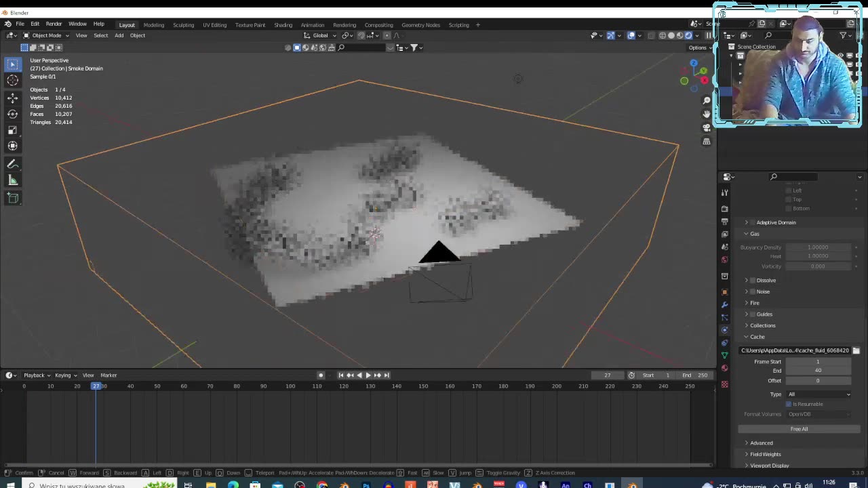Open the Material properties tab
Viewport: 868px width, 488px height.
[725, 368]
